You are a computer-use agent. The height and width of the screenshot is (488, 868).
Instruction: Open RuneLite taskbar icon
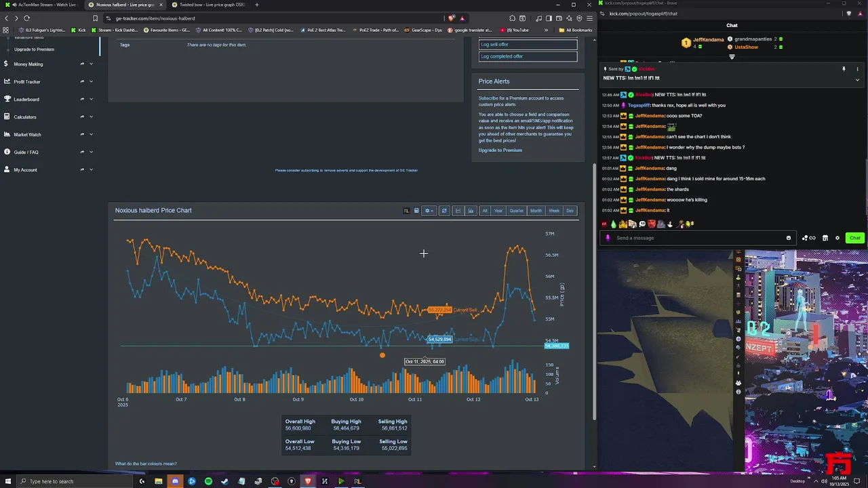357,481
